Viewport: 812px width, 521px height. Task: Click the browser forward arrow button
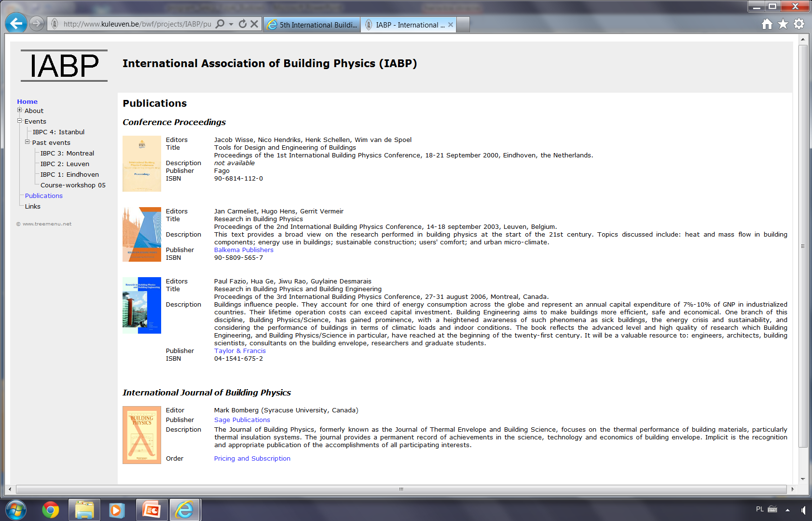(x=37, y=23)
